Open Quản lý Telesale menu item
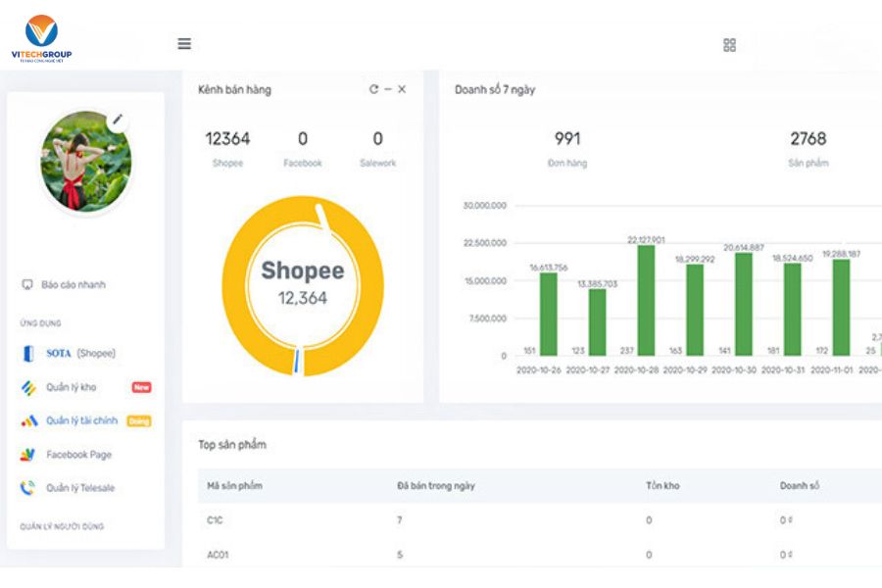 coord(80,488)
